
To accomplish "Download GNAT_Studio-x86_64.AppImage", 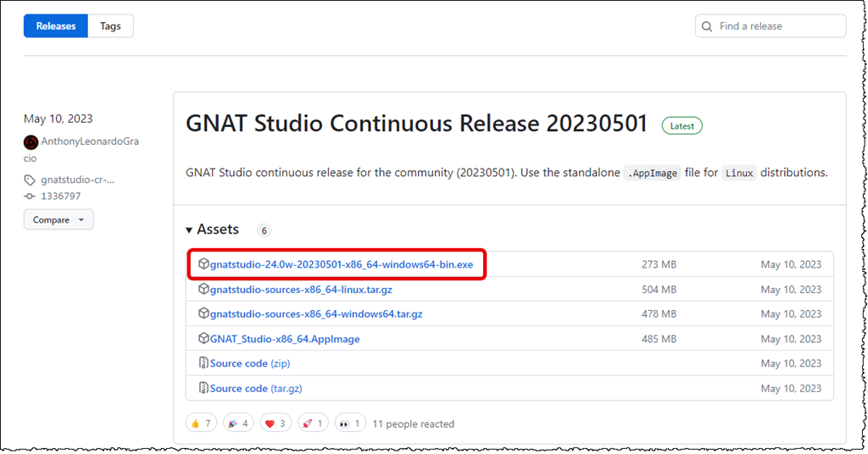I will [285, 339].
